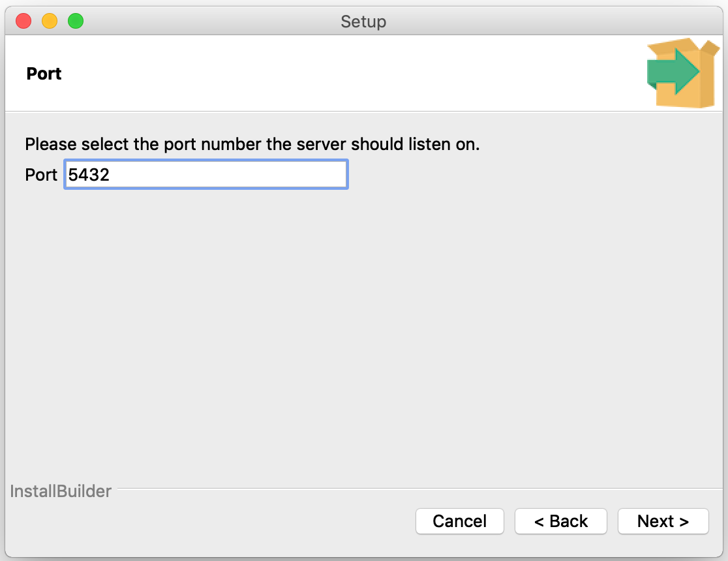The width and height of the screenshot is (728, 561).
Task: Click the Next > button
Action: [663, 521]
